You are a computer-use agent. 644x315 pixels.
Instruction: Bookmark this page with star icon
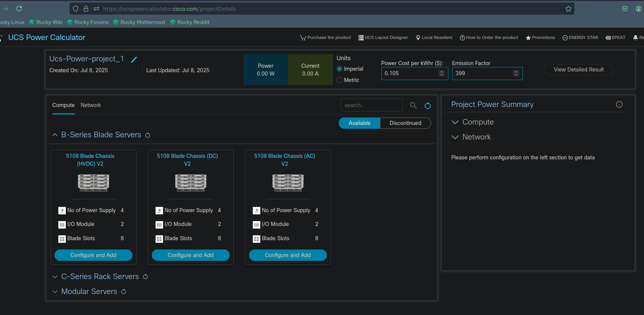pos(568,9)
